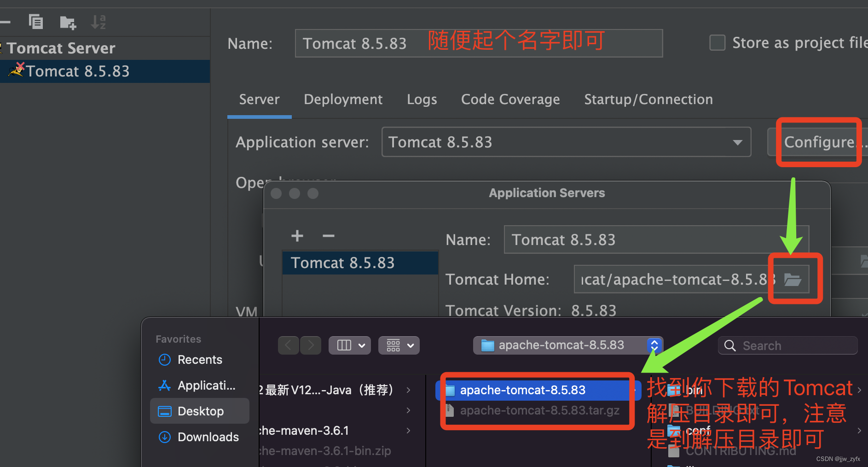Remove server with the minus icon
Viewport: 868px width, 467px height.
329,236
